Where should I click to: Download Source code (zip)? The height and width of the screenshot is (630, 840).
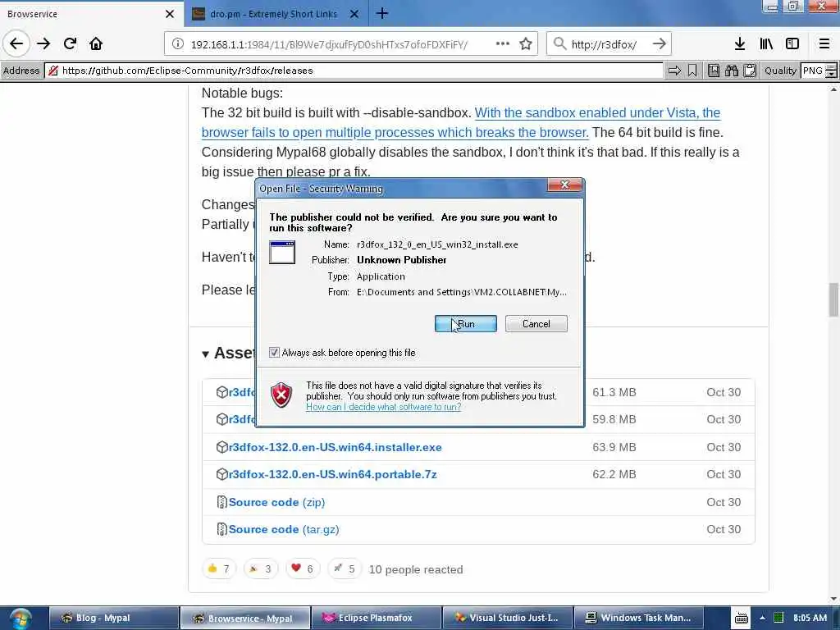(276, 503)
